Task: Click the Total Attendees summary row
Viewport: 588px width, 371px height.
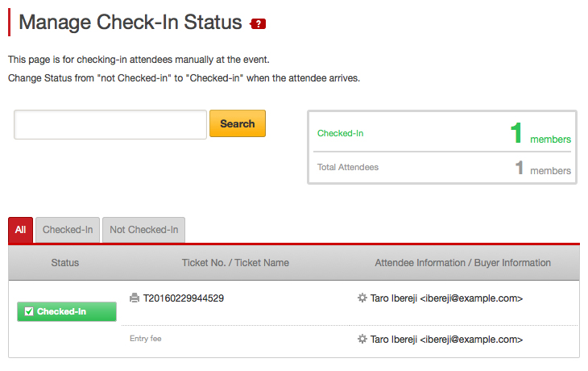Action: coord(444,168)
